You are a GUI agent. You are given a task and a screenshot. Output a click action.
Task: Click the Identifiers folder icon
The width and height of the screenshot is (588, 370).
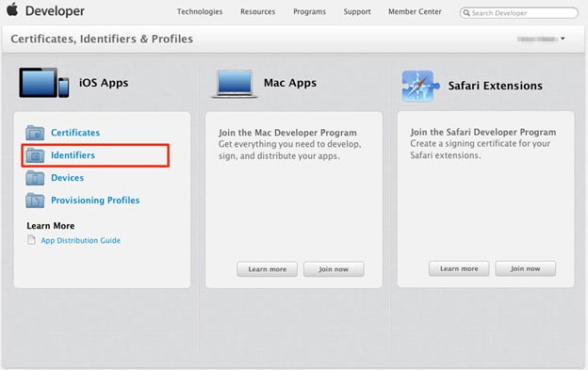(x=35, y=155)
